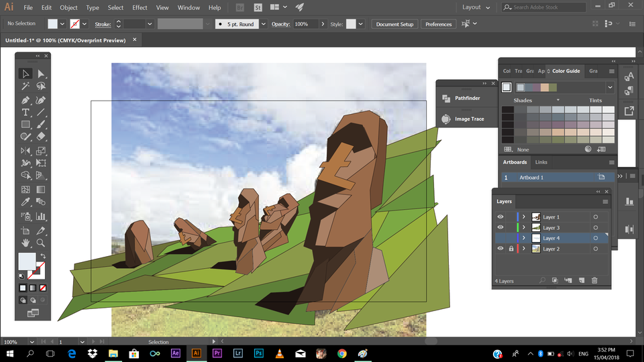Click the Document Setup button
The width and height of the screenshot is (644, 362).
click(394, 24)
